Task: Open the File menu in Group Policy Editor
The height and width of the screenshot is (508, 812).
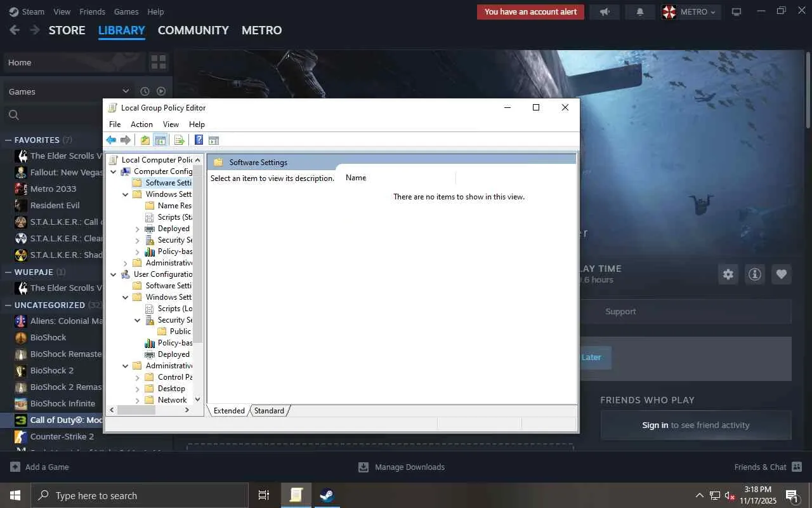Action: [x=115, y=124]
